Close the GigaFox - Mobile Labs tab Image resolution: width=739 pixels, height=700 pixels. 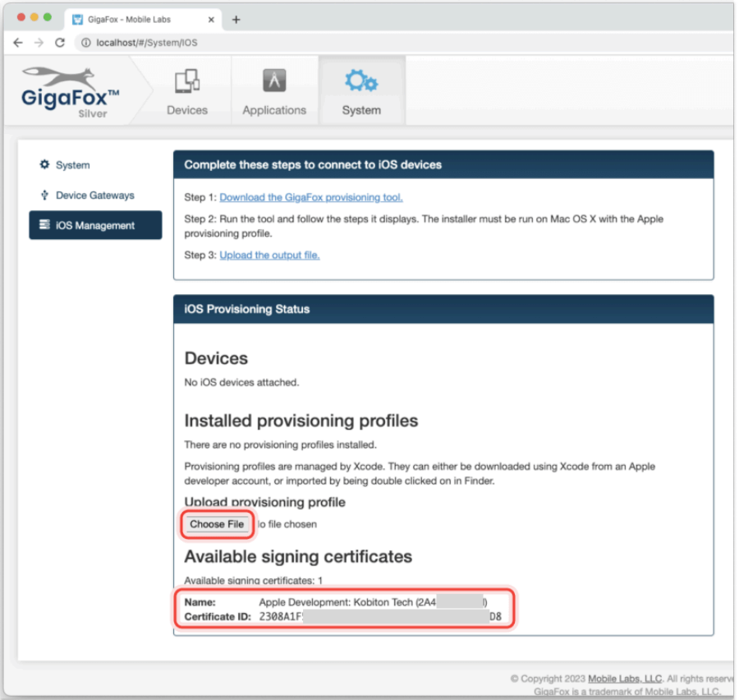click(x=211, y=20)
